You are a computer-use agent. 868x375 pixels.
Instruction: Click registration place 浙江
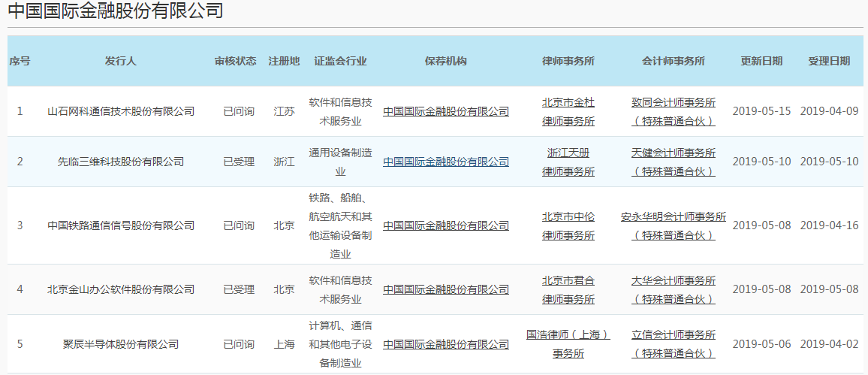[x=284, y=162]
